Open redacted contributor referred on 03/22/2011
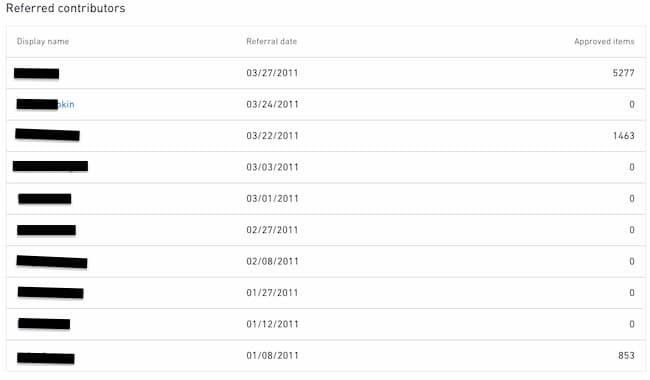The image size is (650, 380). point(47,135)
